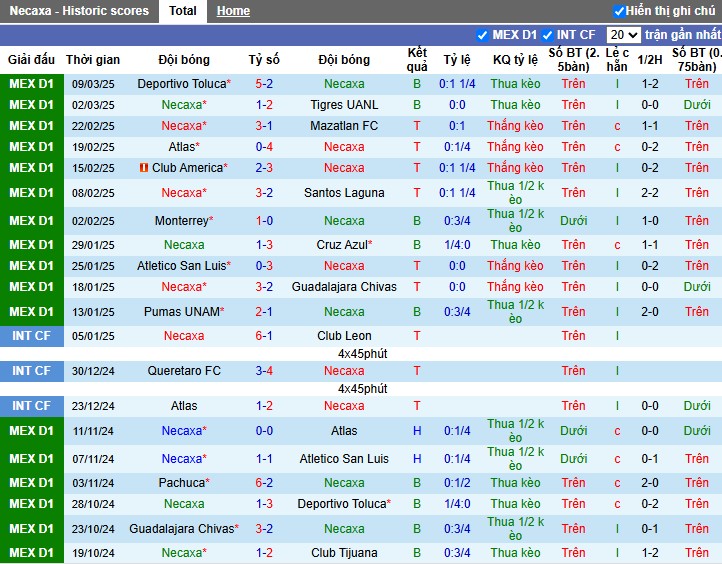
Task: Switch to the Total tab
Action: pos(182,11)
